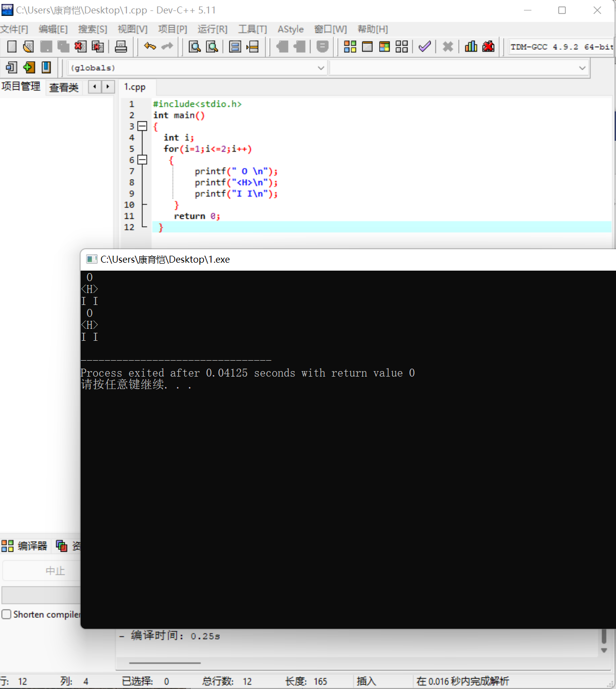Open the 帮助[H] menu
The height and width of the screenshot is (689, 616).
tap(373, 29)
